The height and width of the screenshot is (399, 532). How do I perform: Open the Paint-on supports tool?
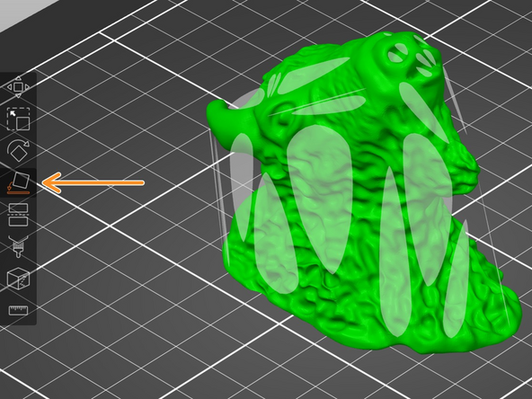[x=18, y=246]
